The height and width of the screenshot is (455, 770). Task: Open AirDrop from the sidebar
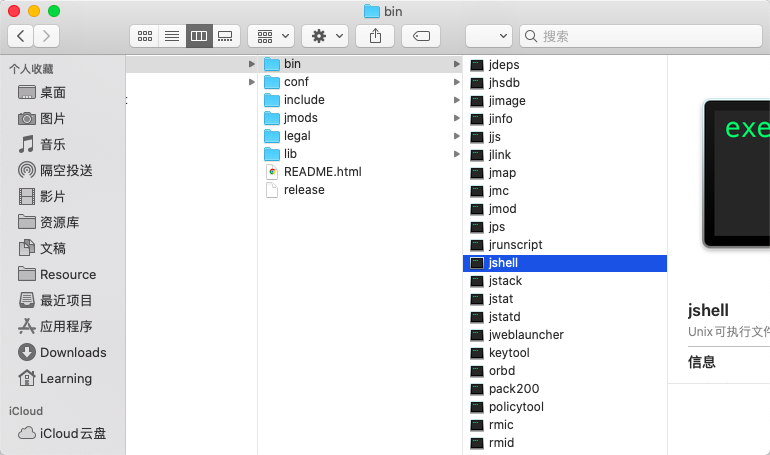(x=66, y=170)
